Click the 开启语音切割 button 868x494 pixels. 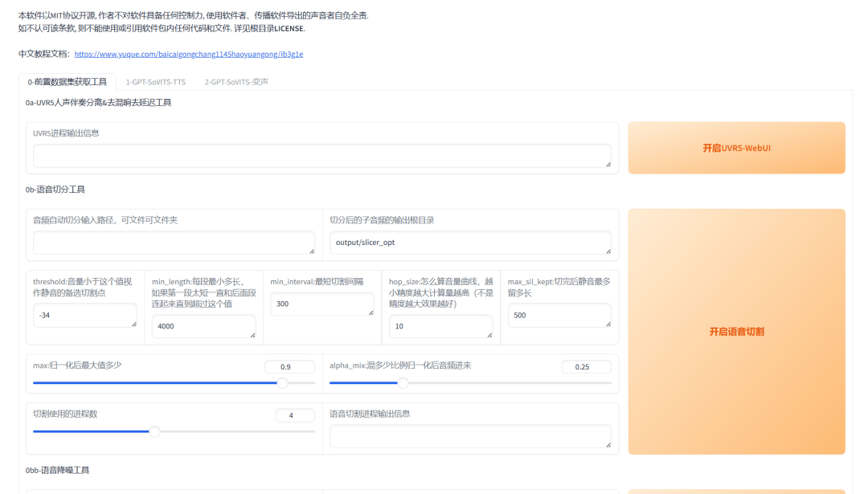click(x=736, y=331)
